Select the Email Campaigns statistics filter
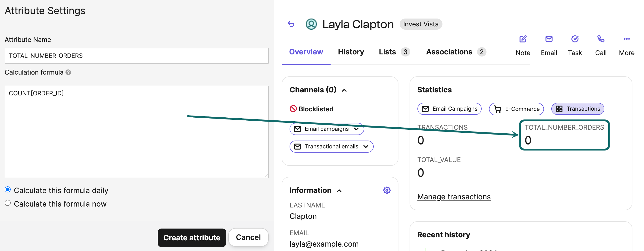Viewport: 644px width, 251px height. tap(449, 109)
